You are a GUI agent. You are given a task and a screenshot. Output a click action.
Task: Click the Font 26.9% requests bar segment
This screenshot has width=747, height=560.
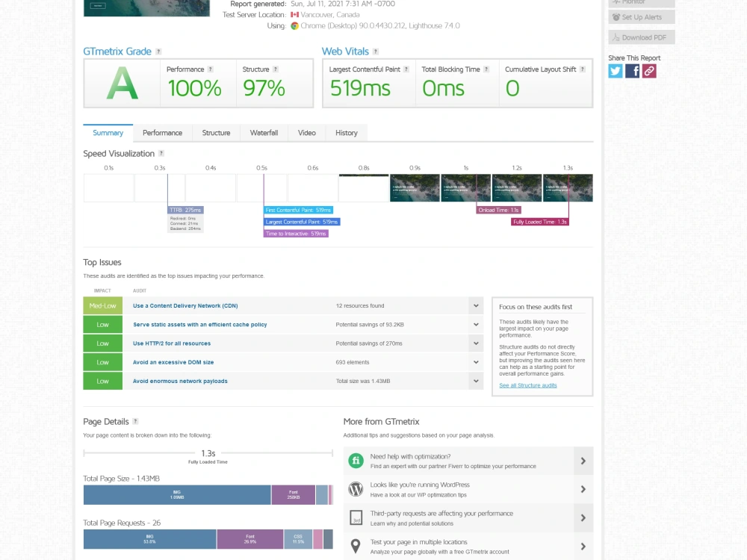coord(250,539)
